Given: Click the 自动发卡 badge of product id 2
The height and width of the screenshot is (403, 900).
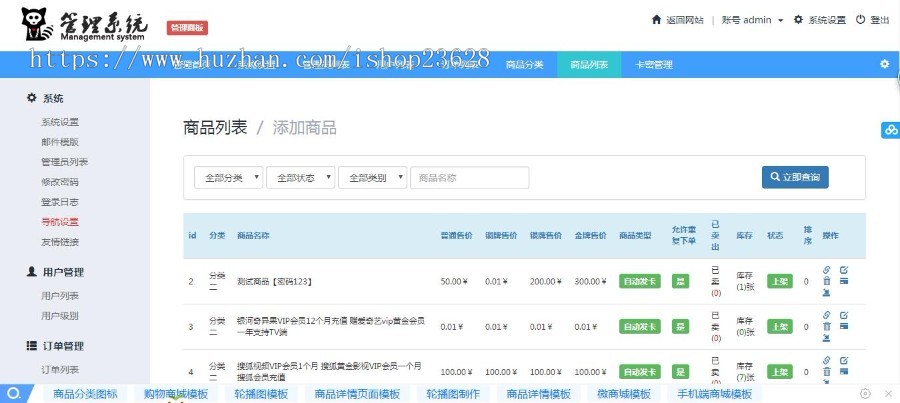Looking at the screenshot, I should tap(639, 281).
